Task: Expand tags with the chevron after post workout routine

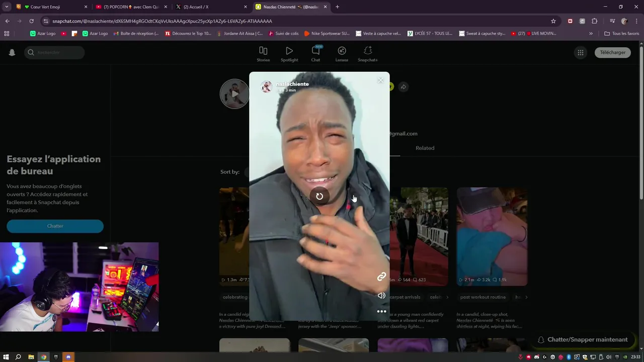Action: point(526,297)
